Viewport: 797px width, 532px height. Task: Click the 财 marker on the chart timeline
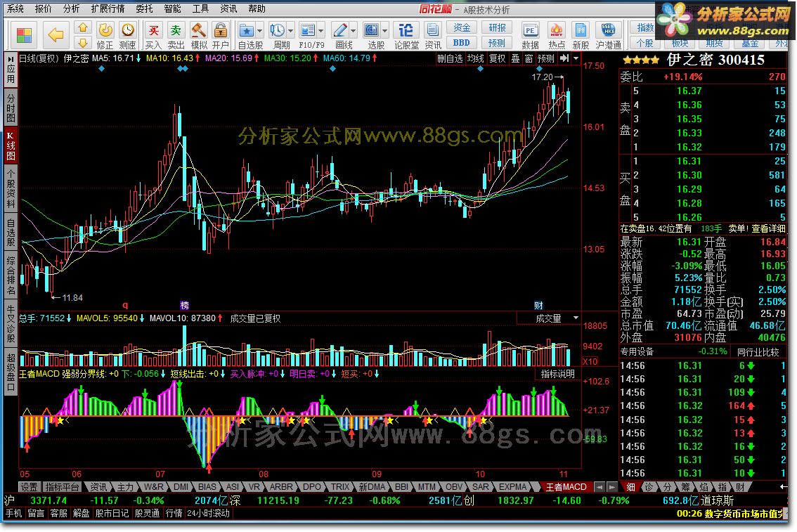(539, 306)
